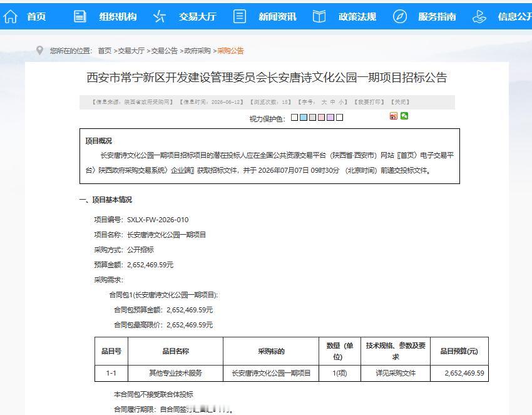Click 我要打印 to print page
The height and width of the screenshot is (415, 532).
[369, 102]
